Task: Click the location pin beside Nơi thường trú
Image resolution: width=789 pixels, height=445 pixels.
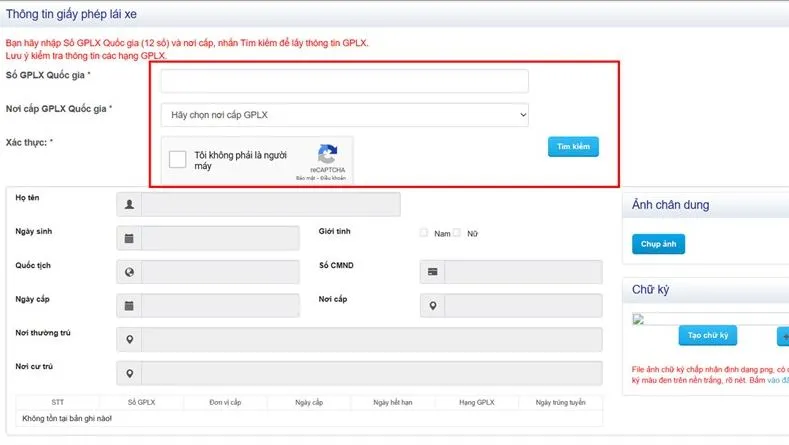Action: coord(129,340)
